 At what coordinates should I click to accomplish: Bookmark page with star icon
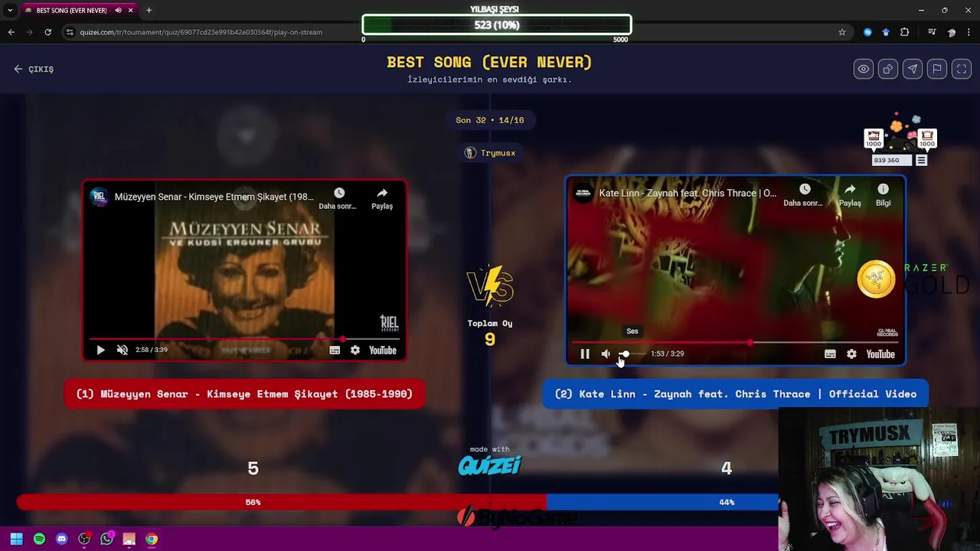point(842,32)
